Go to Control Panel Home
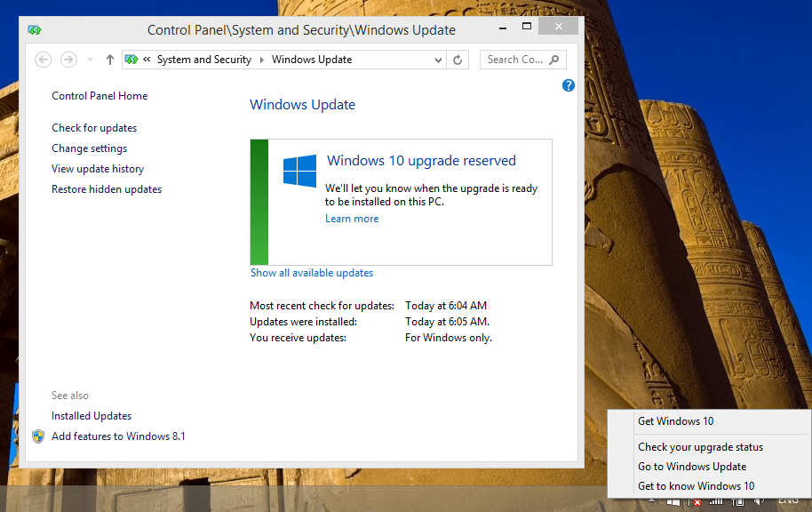The height and width of the screenshot is (512, 812). point(100,96)
